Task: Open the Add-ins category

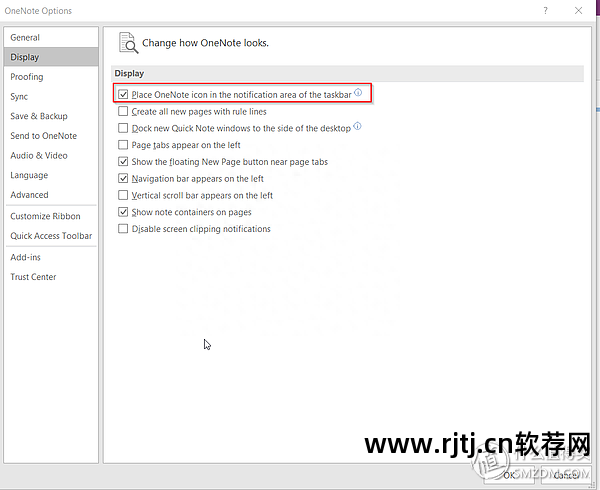Action: (51, 257)
